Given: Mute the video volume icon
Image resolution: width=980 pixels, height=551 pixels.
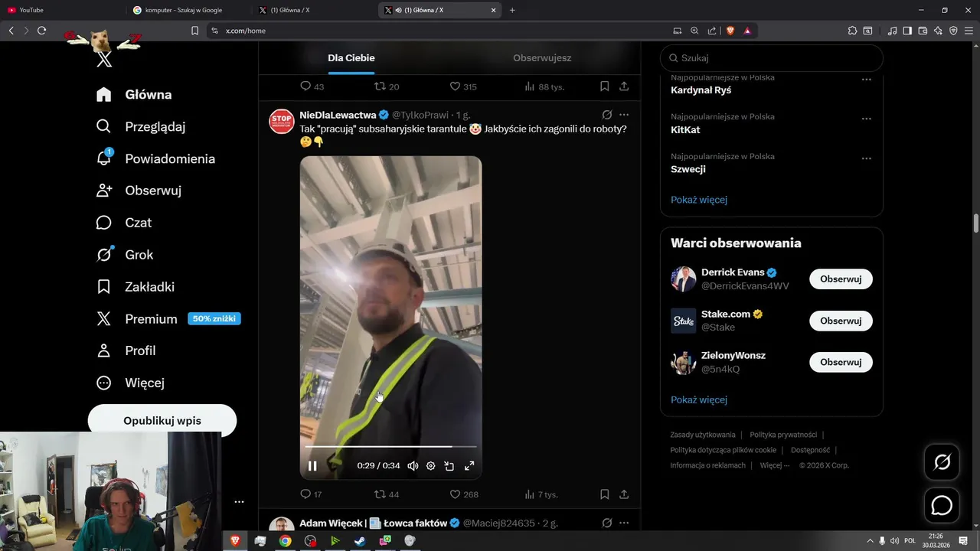Looking at the screenshot, I should click(x=413, y=465).
